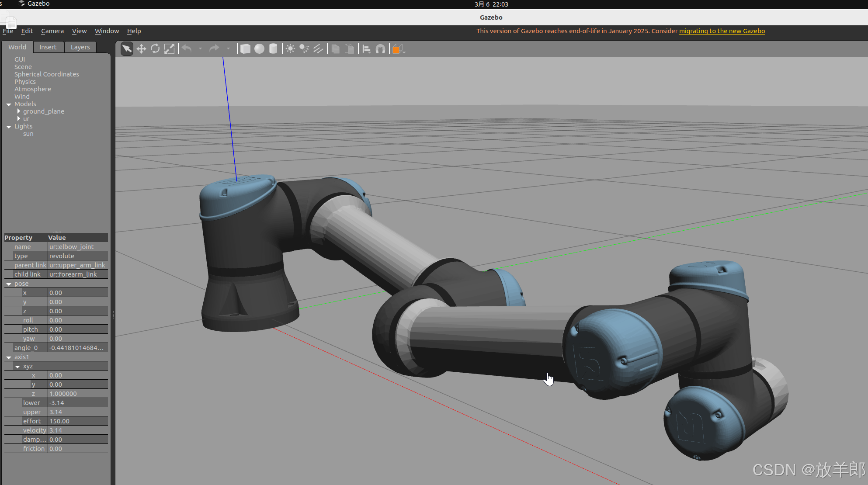Insert a box shape

(245, 49)
